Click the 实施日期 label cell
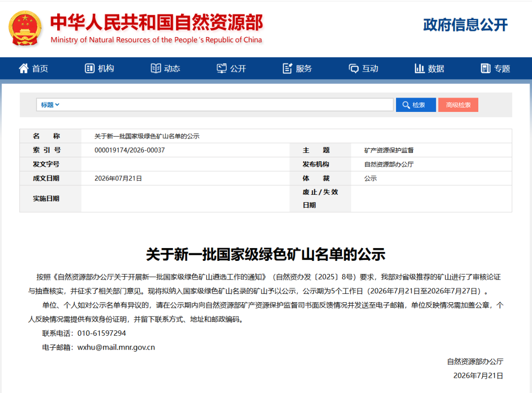The image size is (532, 393). click(50, 199)
